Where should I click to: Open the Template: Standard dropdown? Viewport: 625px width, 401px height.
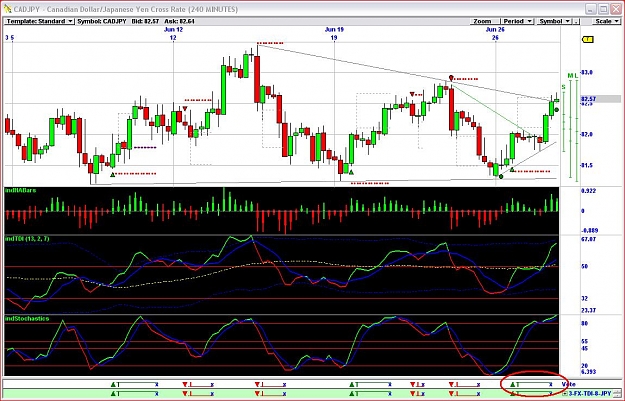click(39, 21)
